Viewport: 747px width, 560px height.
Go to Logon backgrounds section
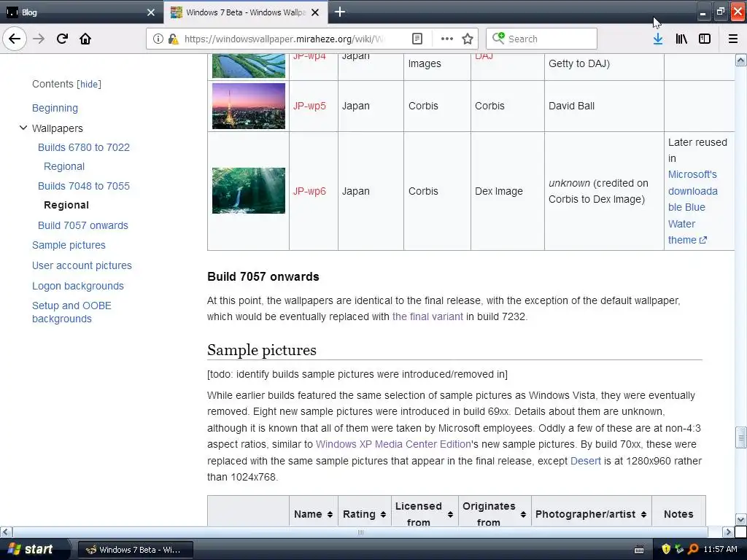click(x=77, y=286)
